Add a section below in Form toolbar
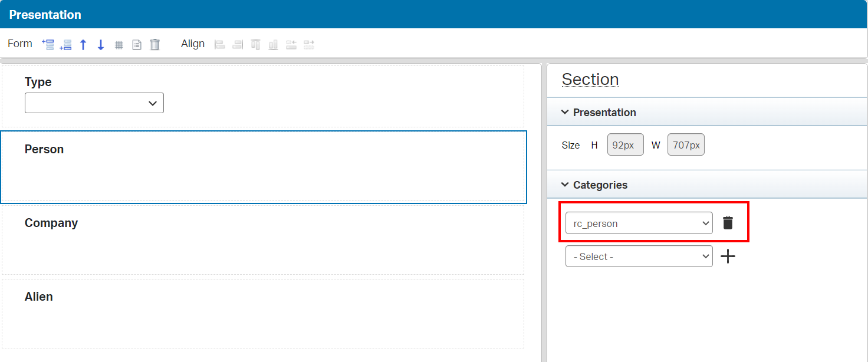This screenshot has width=868, height=362. 65,44
